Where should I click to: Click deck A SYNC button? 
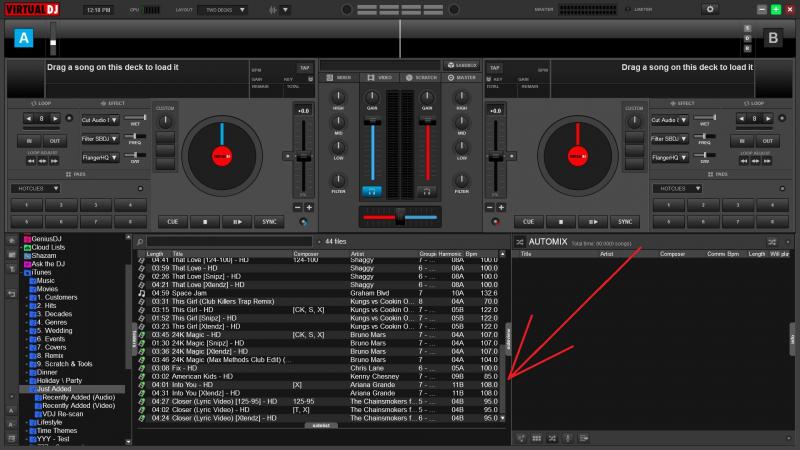pyautogui.click(x=269, y=222)
